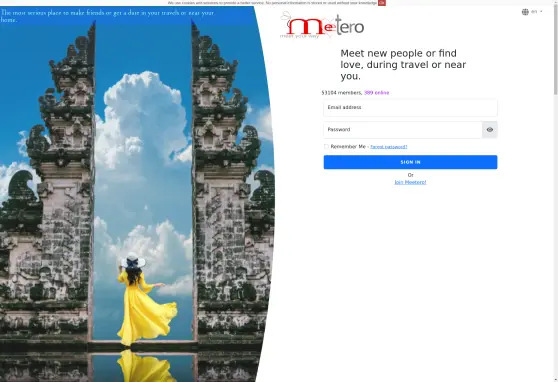Screen dimensions: 558x382
Task: Click the cookie notice text
Action: pos(272,2)
